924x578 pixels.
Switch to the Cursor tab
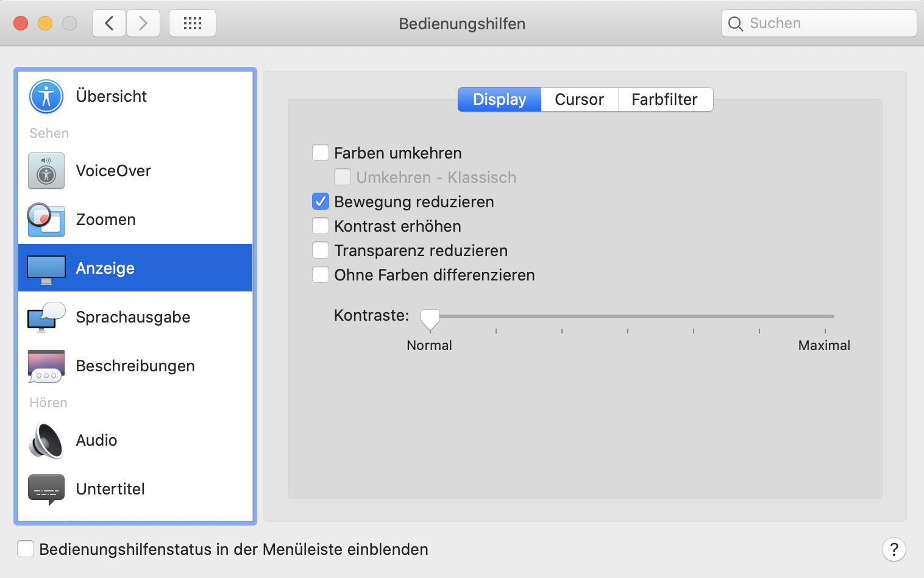click(579, 99)
